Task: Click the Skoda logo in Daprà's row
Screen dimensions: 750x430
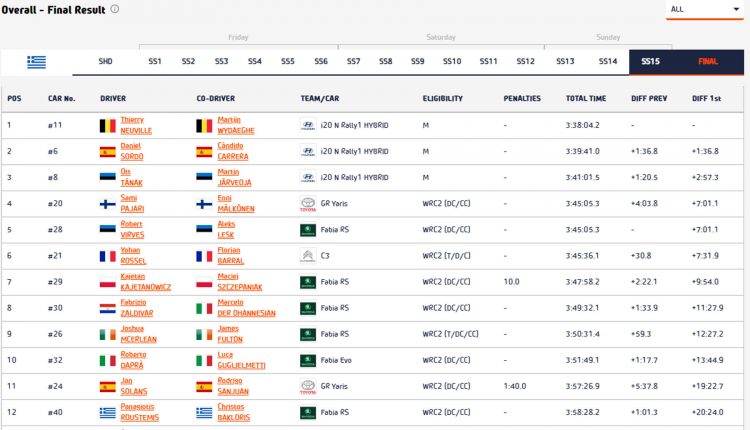Action: click(308, 360)
